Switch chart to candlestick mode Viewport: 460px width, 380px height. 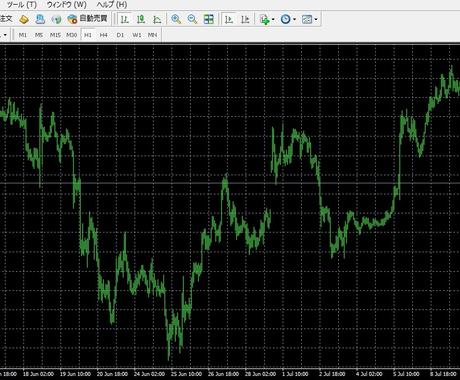(x=141, y=19)
